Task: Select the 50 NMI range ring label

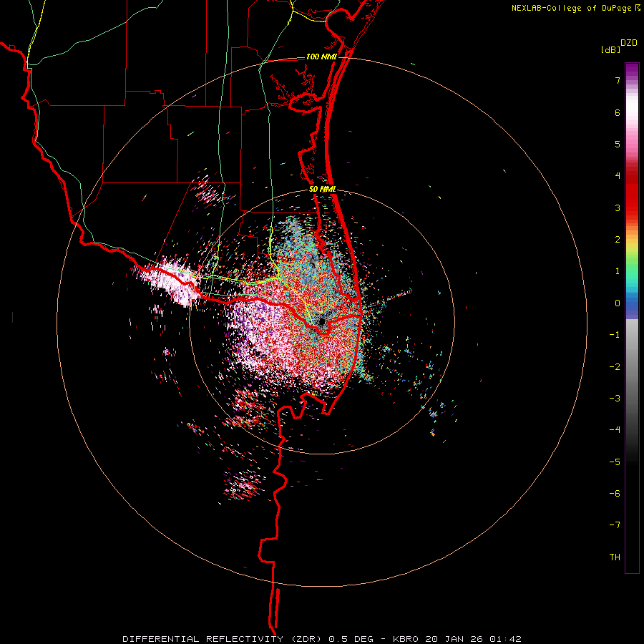Action: pos(323,190)
